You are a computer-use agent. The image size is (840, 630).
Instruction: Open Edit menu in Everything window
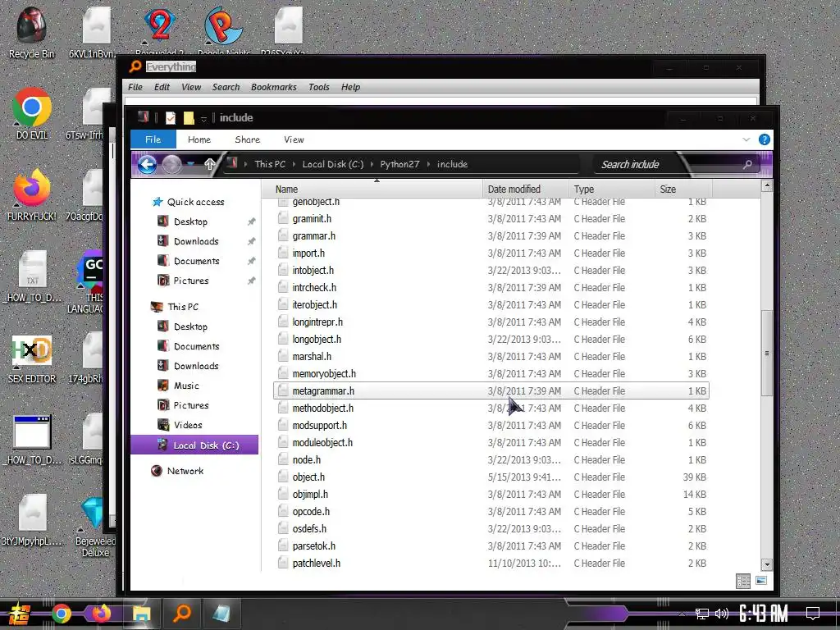pyautogui.click(x=162, y=87)
